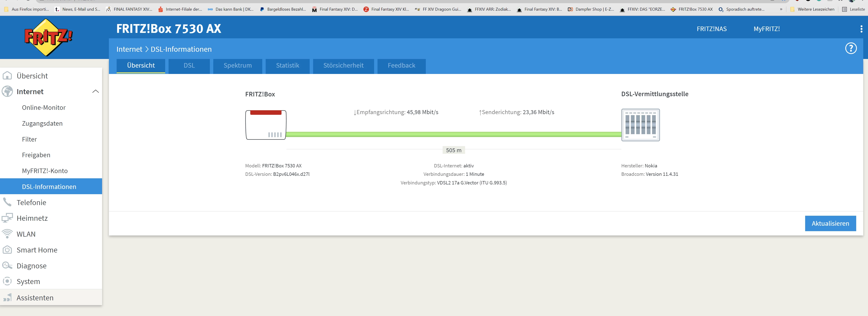The width and height of the screenshot is (868, 316).
Task: Click the DSL-Vermittlungsstelle exchange image
Action: point(640,125)
